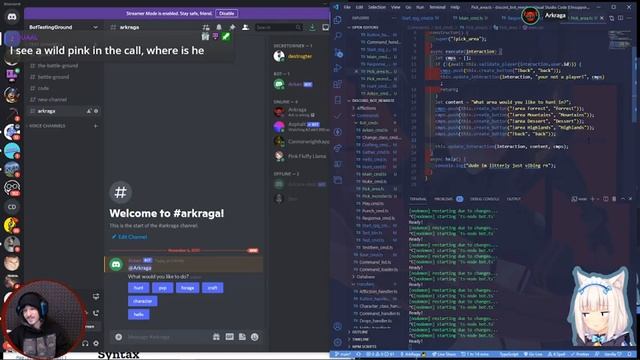
Task: Switch to the Debug Console panel tab
Action: [x=484, y=199]
